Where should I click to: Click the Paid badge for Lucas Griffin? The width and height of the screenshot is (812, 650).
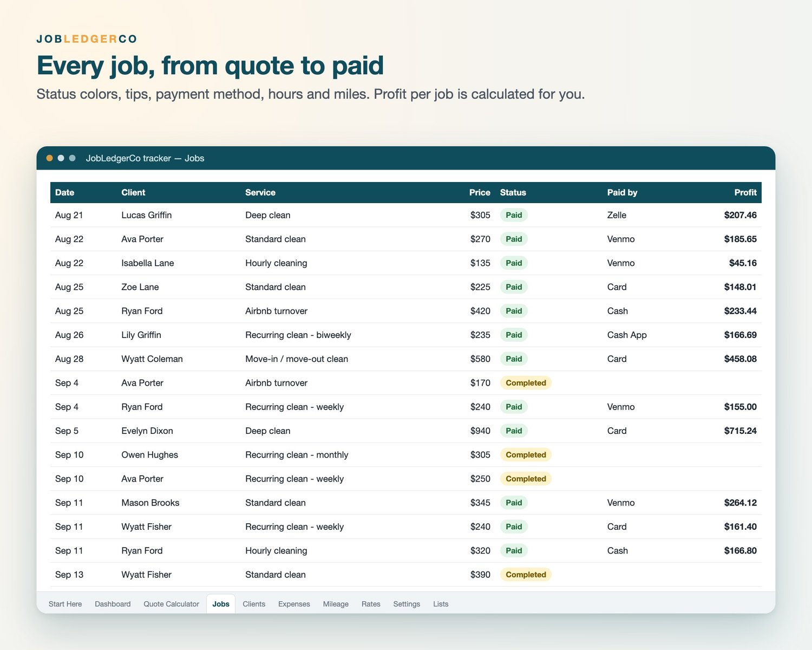click(514, 215)
